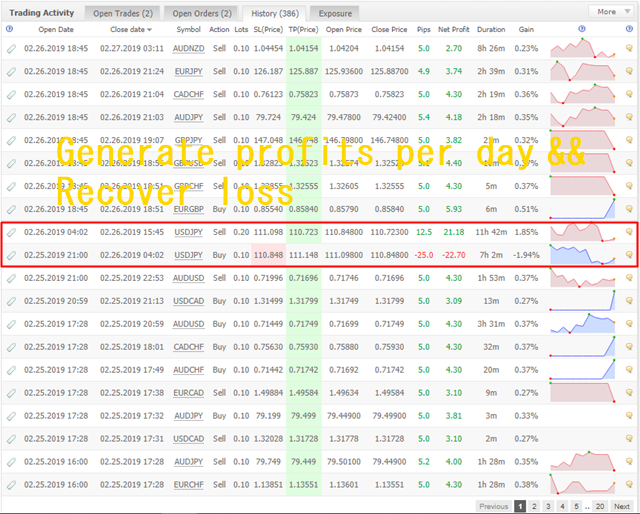Click net profit value 21.18
This screenshot has width=640, height=514.
(x=453, y=232)
